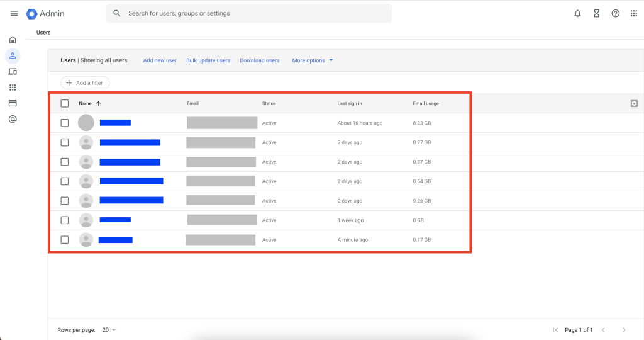Click the Add new user link
The image size is (644, 340).
pos(160,60)
